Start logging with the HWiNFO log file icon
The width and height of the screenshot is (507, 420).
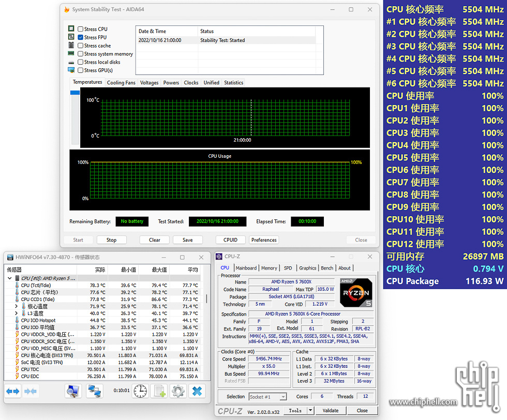click(159, 392)
